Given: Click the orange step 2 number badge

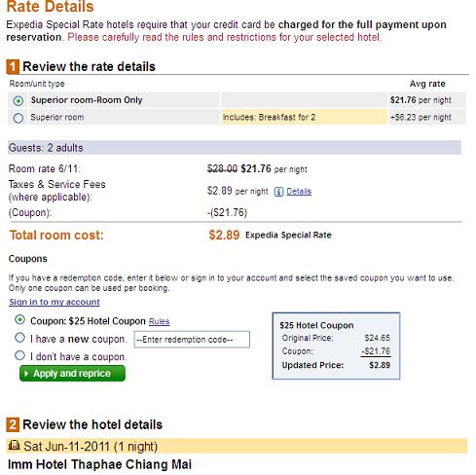Looking at the screenshot, I should [x=13, y=424].
